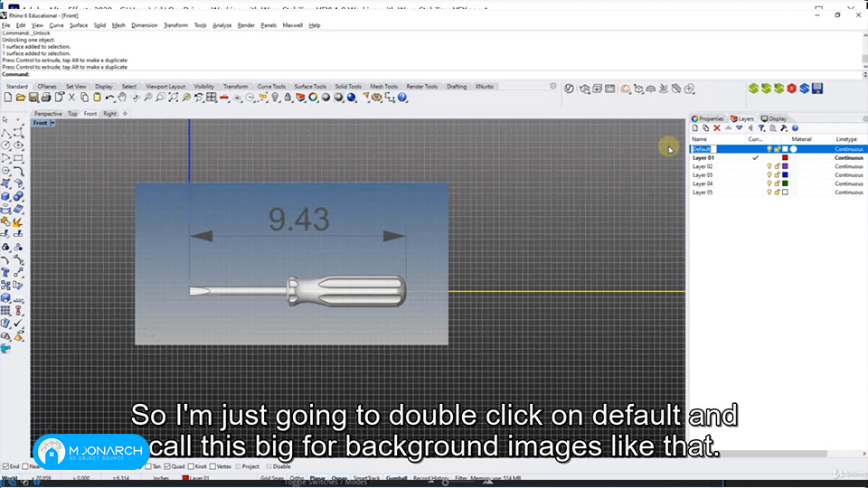868x488 pixels.
Task: Open the Properties panel tab
Action: [x=708, y=118]
